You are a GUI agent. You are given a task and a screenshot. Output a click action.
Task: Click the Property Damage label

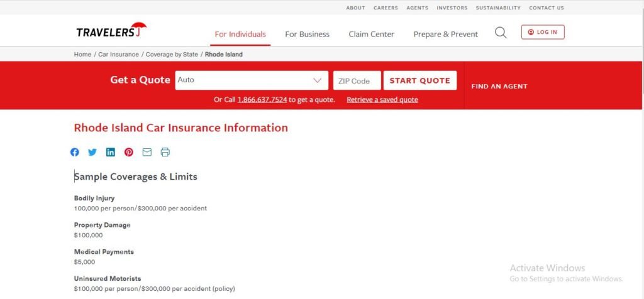(x=103, y=225)
